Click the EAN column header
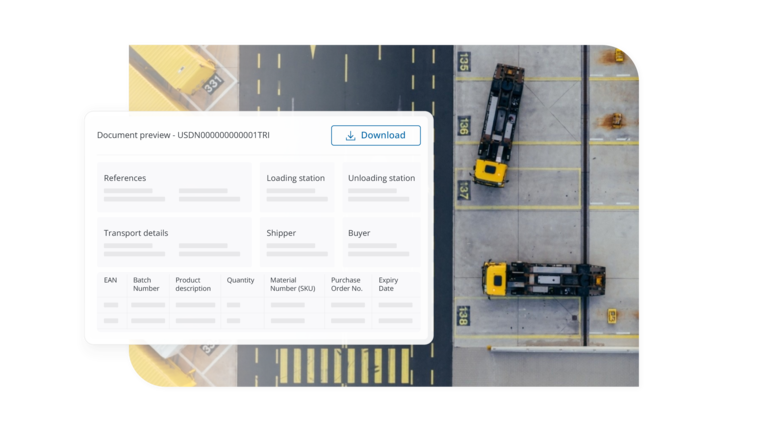This screenshot has height=432, width=768. point(110,280)
